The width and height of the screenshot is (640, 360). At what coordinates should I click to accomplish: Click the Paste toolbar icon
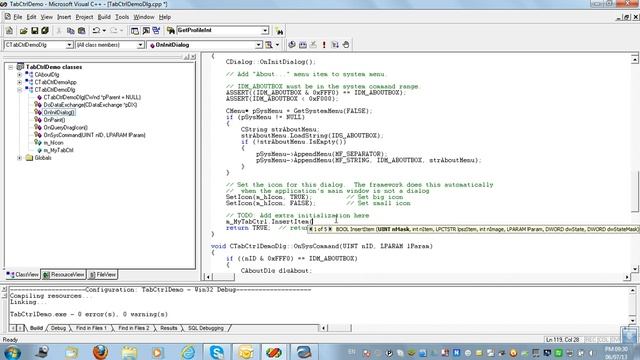(82, 31)
